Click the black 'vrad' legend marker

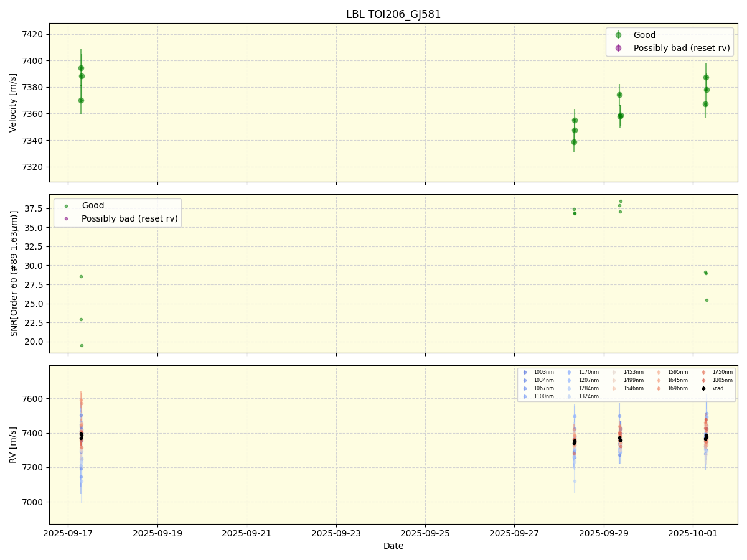(x=703, y=388)
